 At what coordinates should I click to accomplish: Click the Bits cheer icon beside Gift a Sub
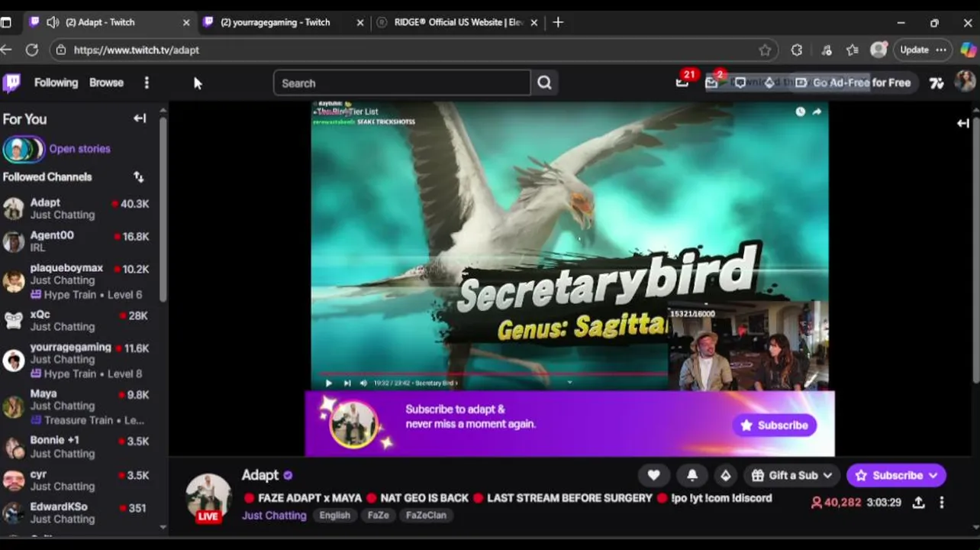[725, 475]
